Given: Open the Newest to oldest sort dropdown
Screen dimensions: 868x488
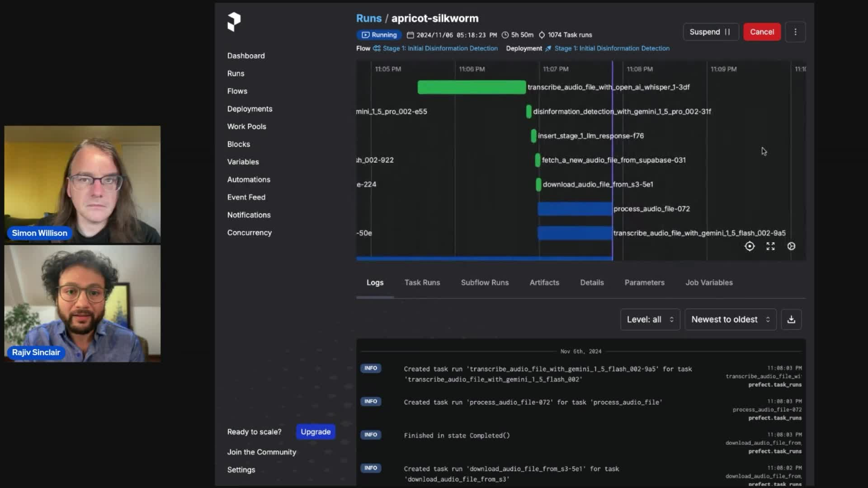Looking at the screenshot, I should click(x=730, y=319).
